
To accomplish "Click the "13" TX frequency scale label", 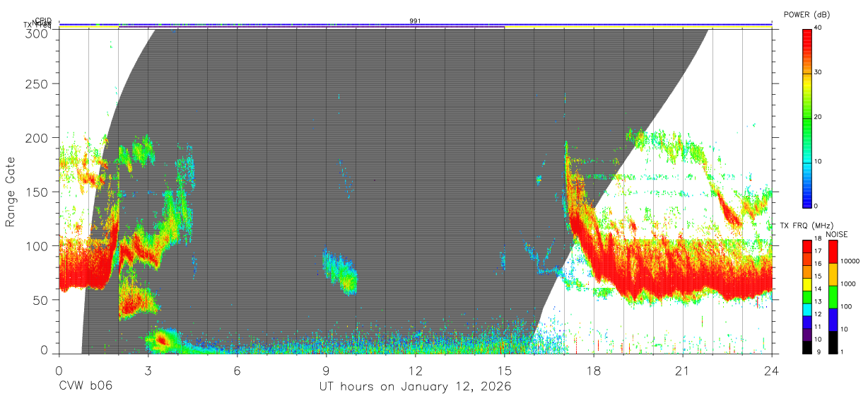I will (818, 301).
